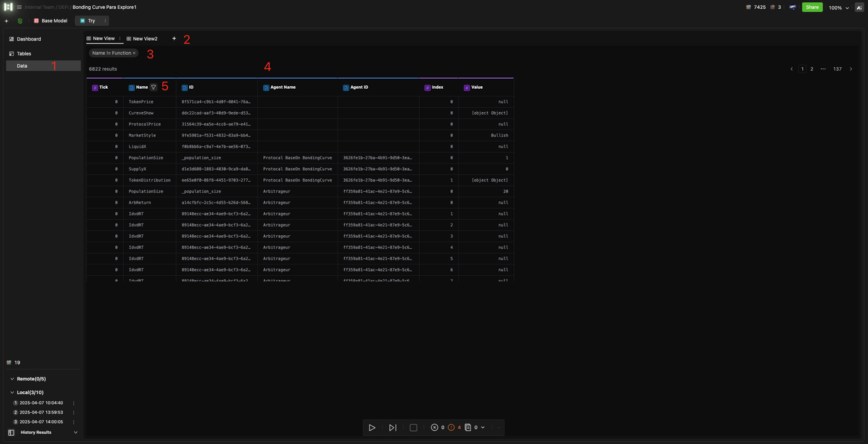The width and height of the screenshot is (868, 444).
Task: Expand the Remote(0/5) runs section
Action: point(12,379)
